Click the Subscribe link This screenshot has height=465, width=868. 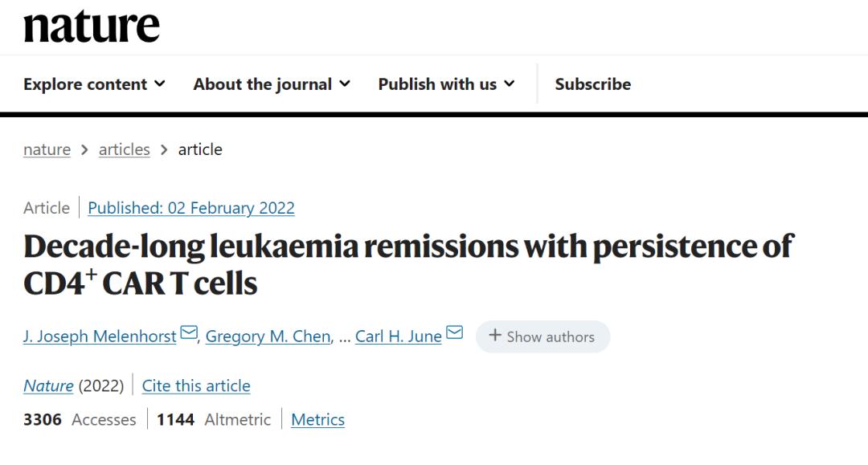pos(593,84)
